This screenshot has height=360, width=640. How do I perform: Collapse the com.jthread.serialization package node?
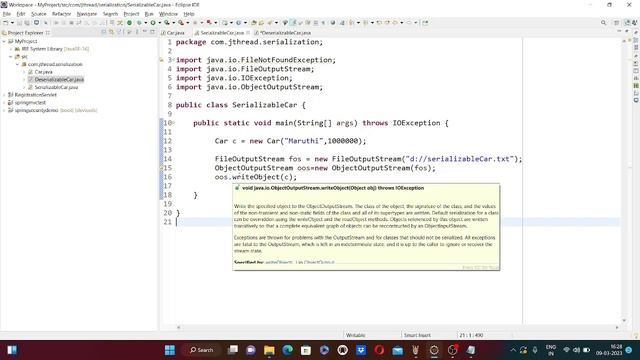18,64
